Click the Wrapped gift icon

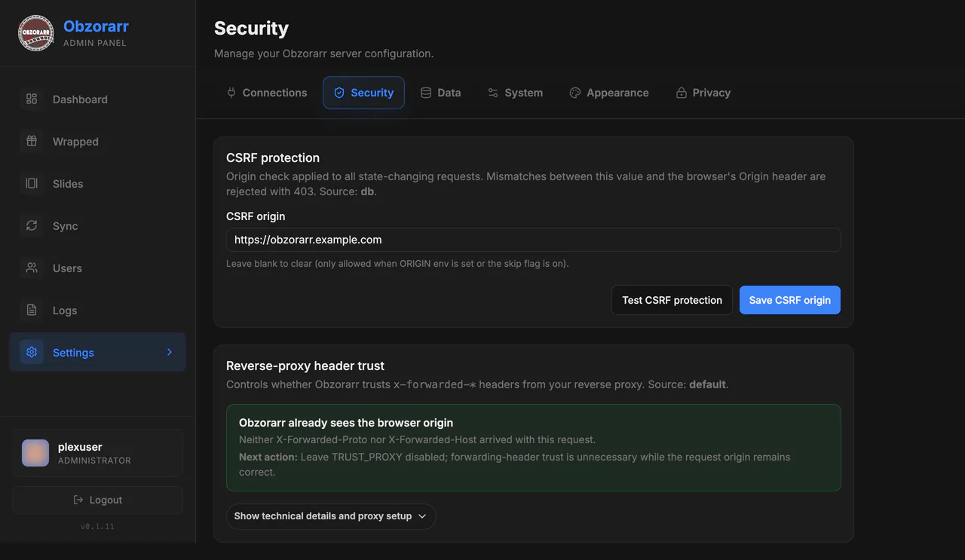coord(32,141)
